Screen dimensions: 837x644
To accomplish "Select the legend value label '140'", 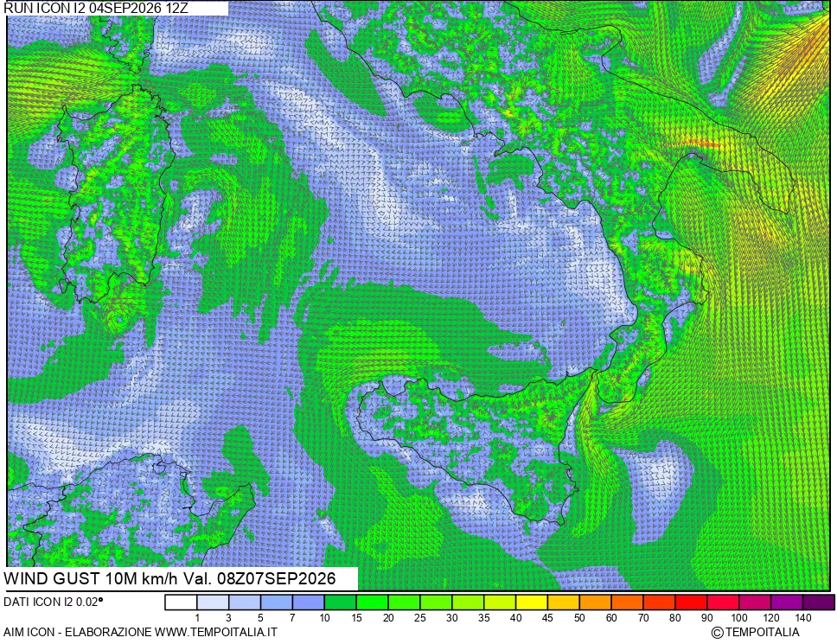I will 802,618.
